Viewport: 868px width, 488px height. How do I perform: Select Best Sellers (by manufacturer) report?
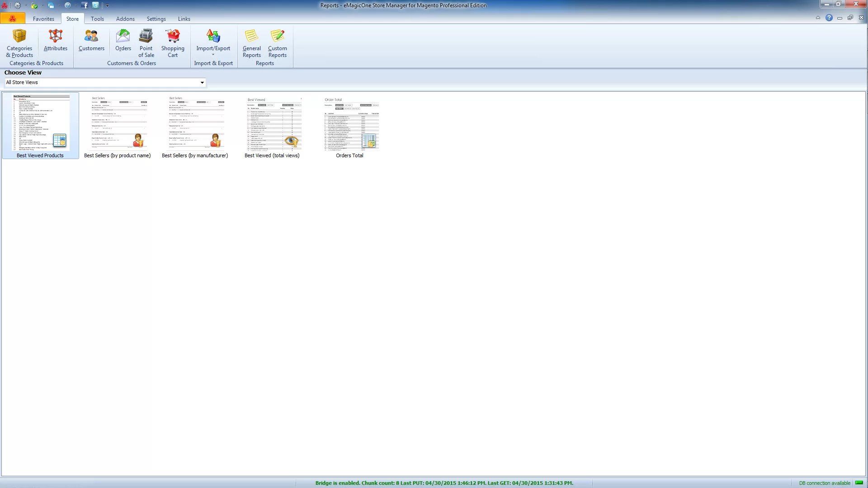click(x=195, y=126)
